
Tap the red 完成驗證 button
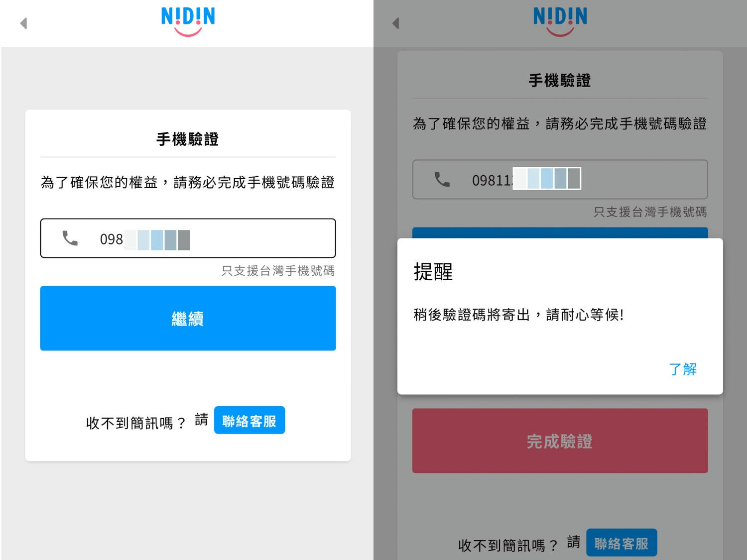pyautogui.click(x=560, y=441)
